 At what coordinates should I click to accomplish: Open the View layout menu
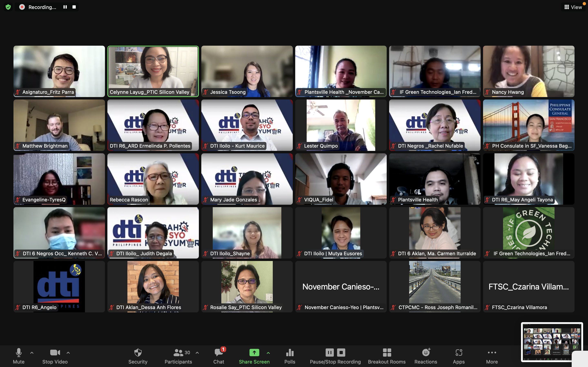pyautogui.click(x=573, y=7)
